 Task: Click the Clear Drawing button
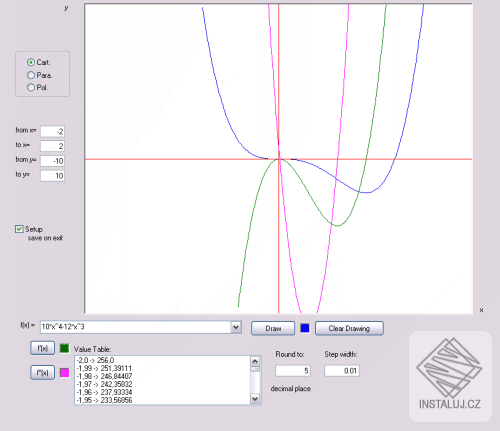coord(349,328)
